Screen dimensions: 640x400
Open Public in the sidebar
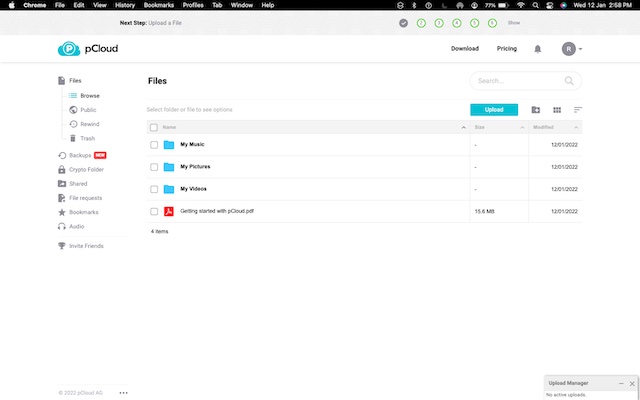pyautogui.click(x=83, y=110)
